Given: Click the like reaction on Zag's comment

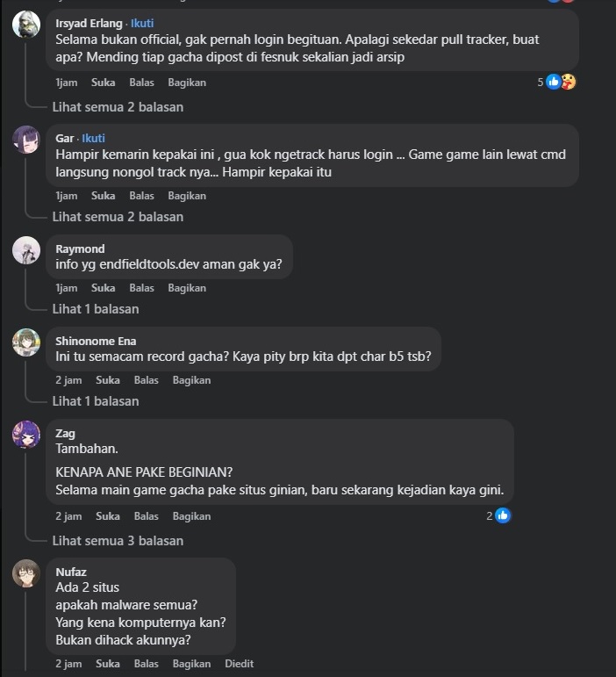Looking at the screenshot, I should coord(503,515).
